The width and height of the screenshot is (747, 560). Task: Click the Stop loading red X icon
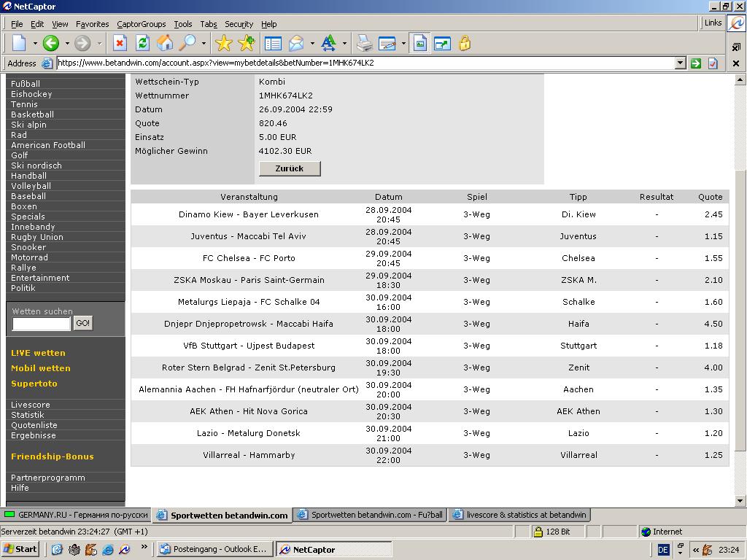120,44
